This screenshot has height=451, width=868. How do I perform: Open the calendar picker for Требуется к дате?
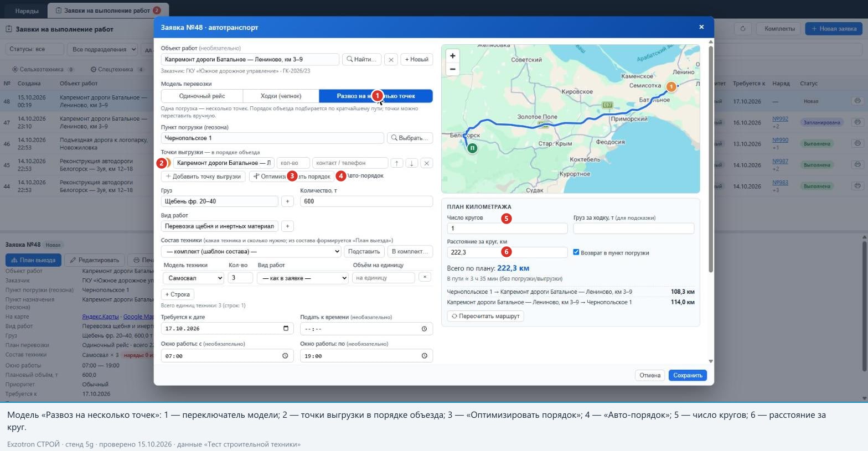pos(286,329)
